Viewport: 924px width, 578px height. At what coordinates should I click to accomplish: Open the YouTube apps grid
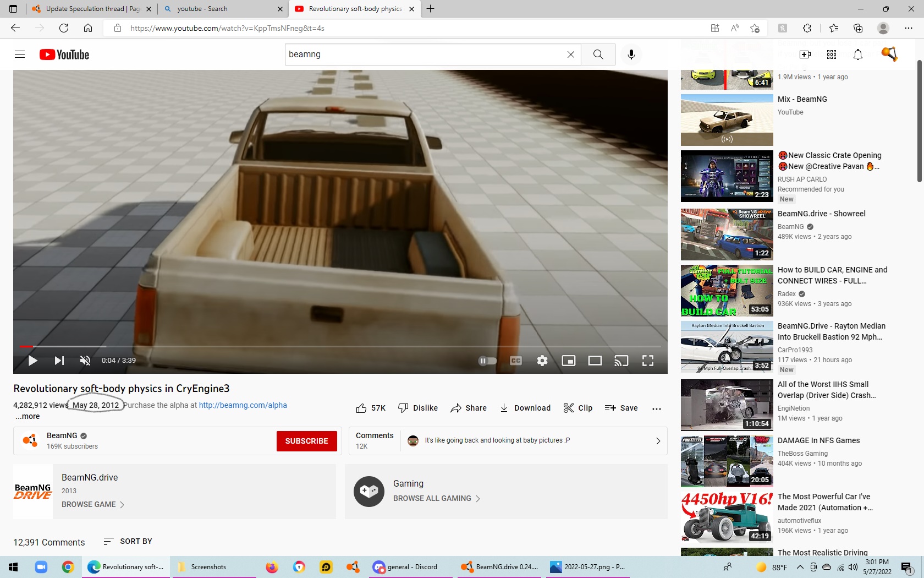click(832, 54)
